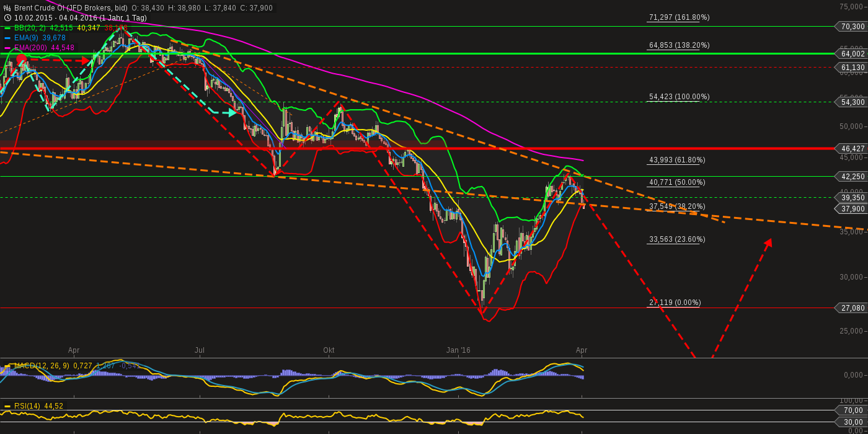Viewport: 868px width, 434px height.
Task: Click the low value L: 37,840
Action: click(x=220, y=8)
